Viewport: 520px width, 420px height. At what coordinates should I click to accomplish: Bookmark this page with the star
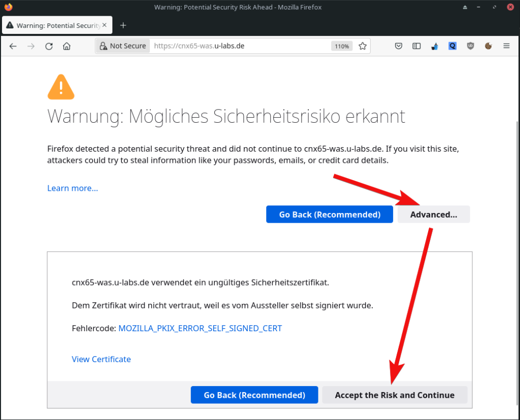(x=363, y=46)
